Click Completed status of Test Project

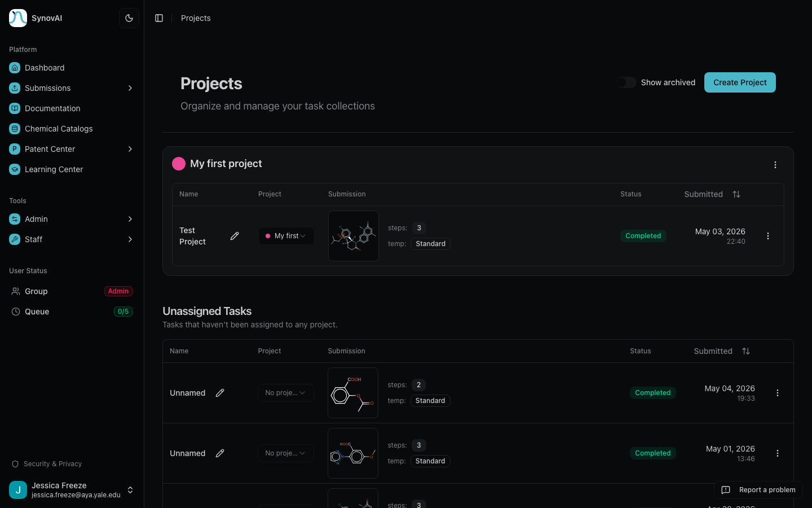tap(643, 236)
